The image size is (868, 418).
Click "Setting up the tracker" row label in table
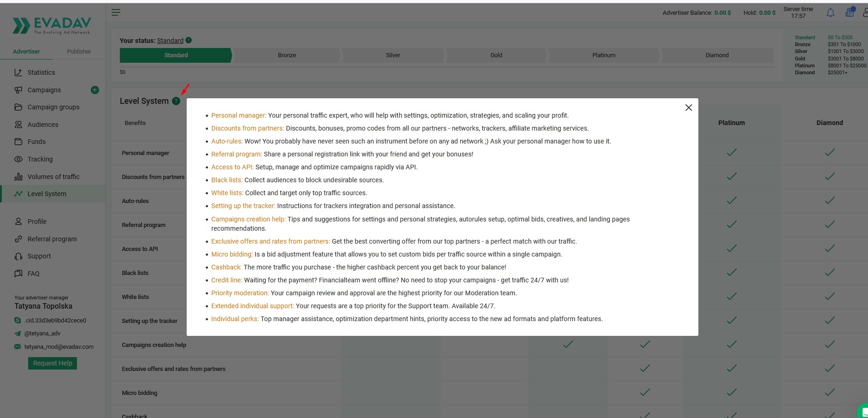click(x=149, y=321)
